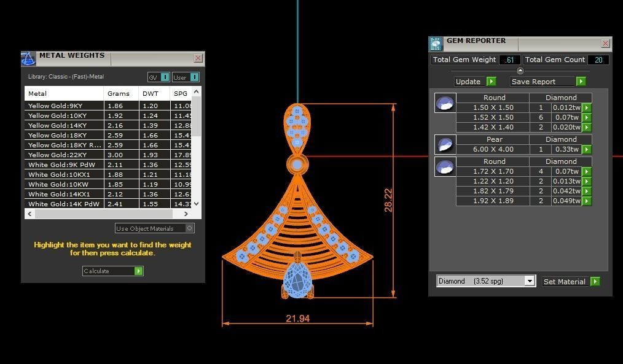623x364 pixels.
Task: Click green arrow next to Save Report
Action: [x=581, y=82]
